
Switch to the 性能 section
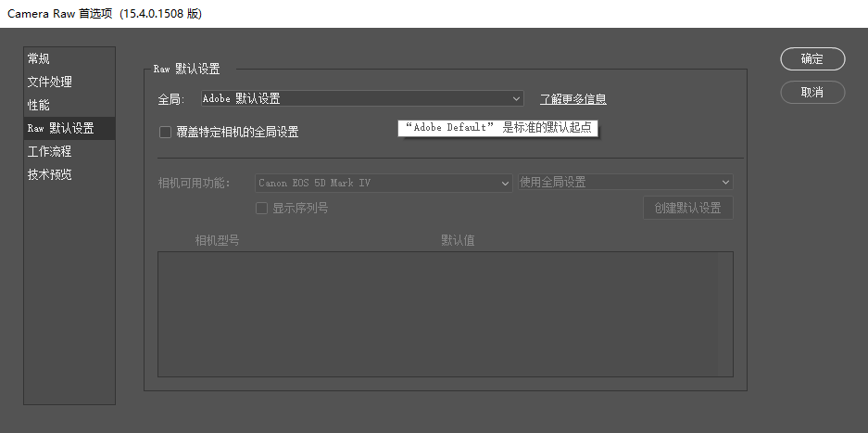[69, 105]
